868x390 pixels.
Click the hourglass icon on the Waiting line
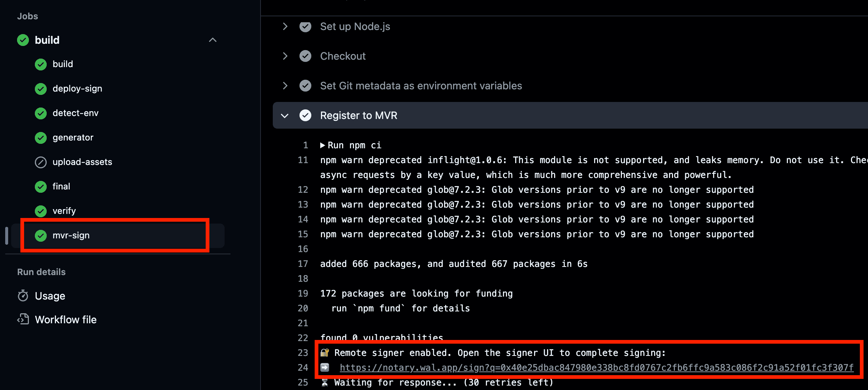click(325, 382)
